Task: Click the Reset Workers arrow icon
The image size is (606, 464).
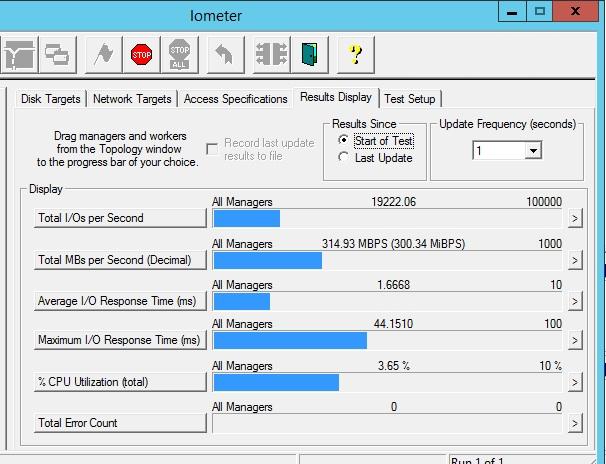Action: click(225, 54)
